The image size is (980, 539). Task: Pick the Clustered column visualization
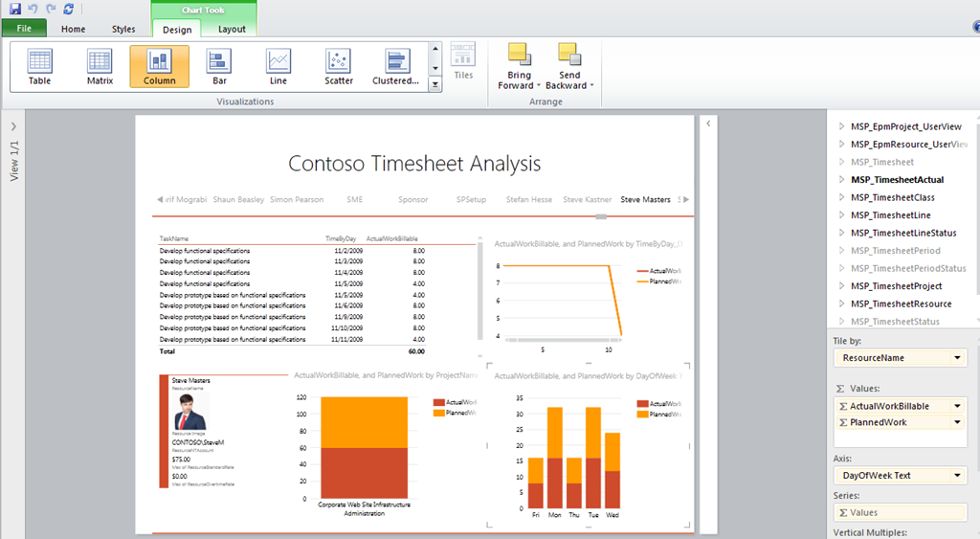click(395, 66)
